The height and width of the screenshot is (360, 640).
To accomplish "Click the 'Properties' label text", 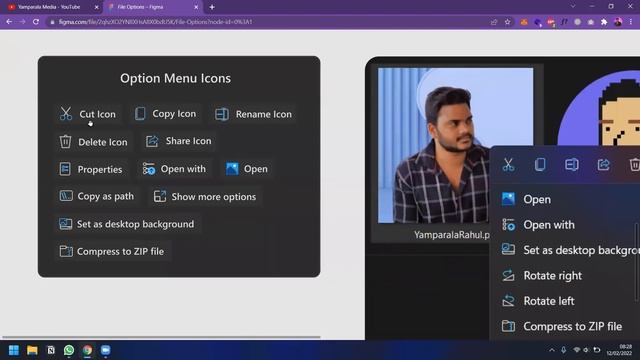I will [100, 169].
